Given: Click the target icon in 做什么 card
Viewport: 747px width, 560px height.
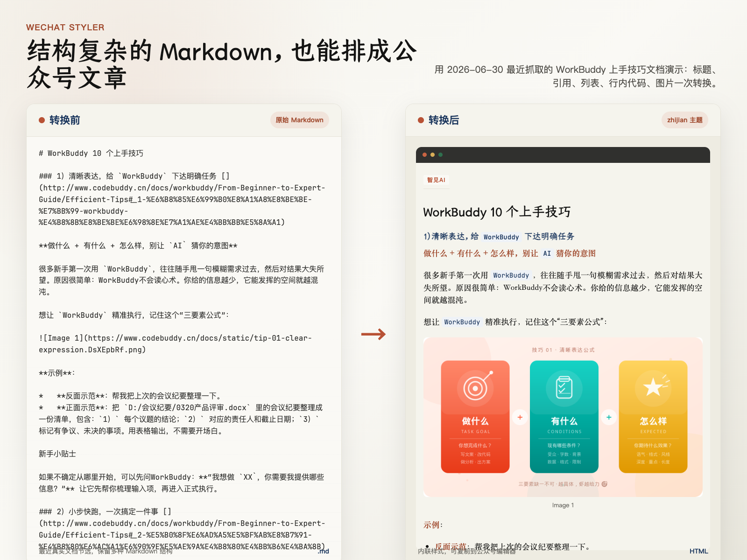Looking at the screenshot, I should pos(475,388).
